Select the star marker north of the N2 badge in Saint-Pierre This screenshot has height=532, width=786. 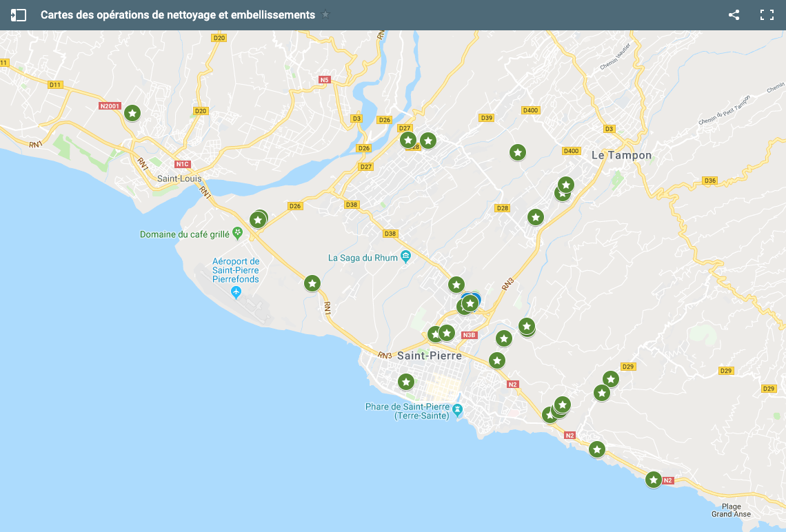pos(496,360)
